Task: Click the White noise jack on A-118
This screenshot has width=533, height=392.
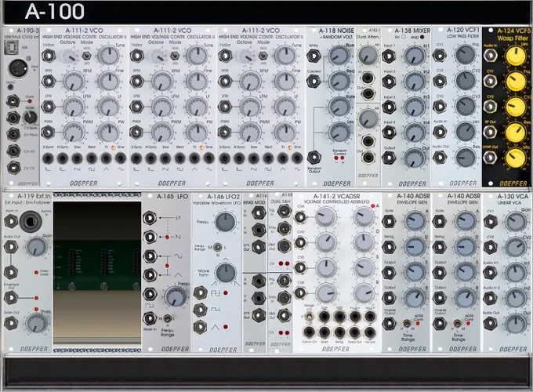Action: 314,56
